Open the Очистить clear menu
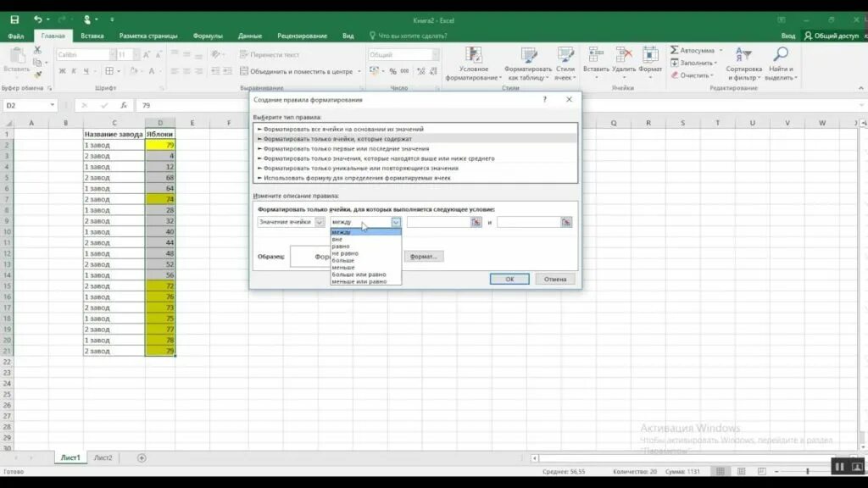Viewport: 868px width, 488px height. [692, 75]
